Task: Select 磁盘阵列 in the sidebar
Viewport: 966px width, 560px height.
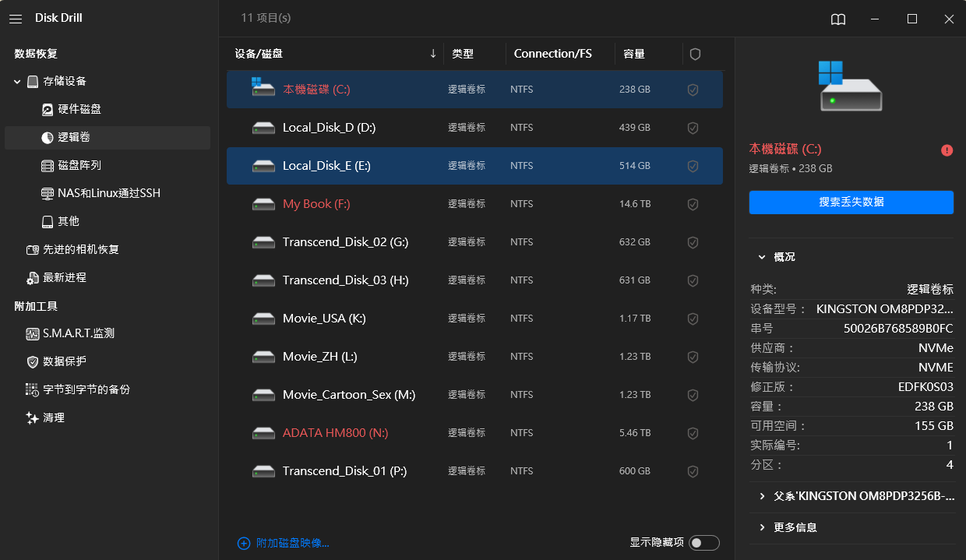Action: pyautogui.click(x=79, y=165)
